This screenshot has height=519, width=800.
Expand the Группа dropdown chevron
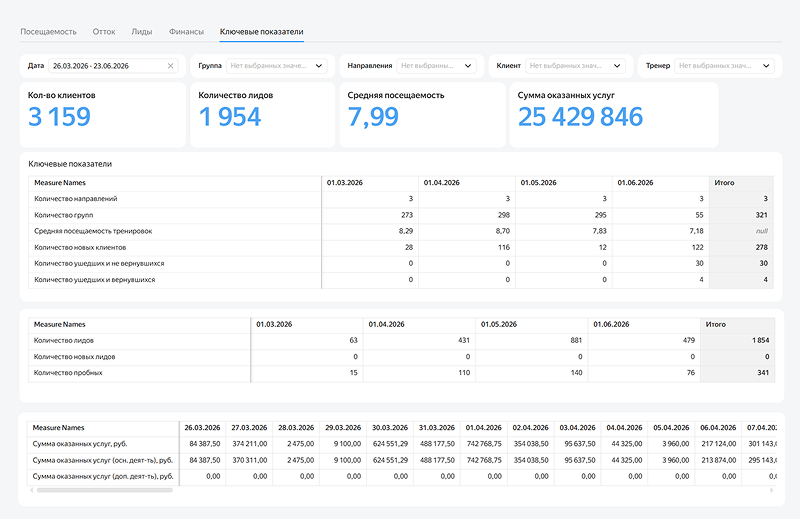click(x=319, y=66)
